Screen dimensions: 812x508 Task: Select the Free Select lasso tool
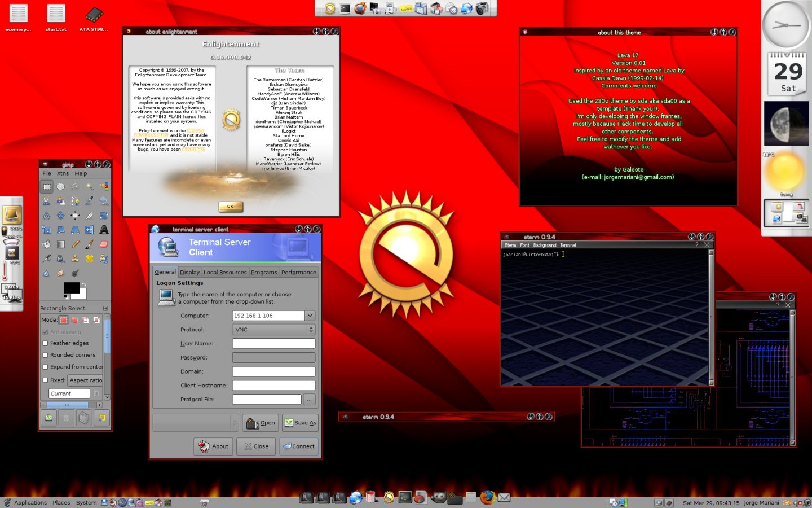(75, 187)
